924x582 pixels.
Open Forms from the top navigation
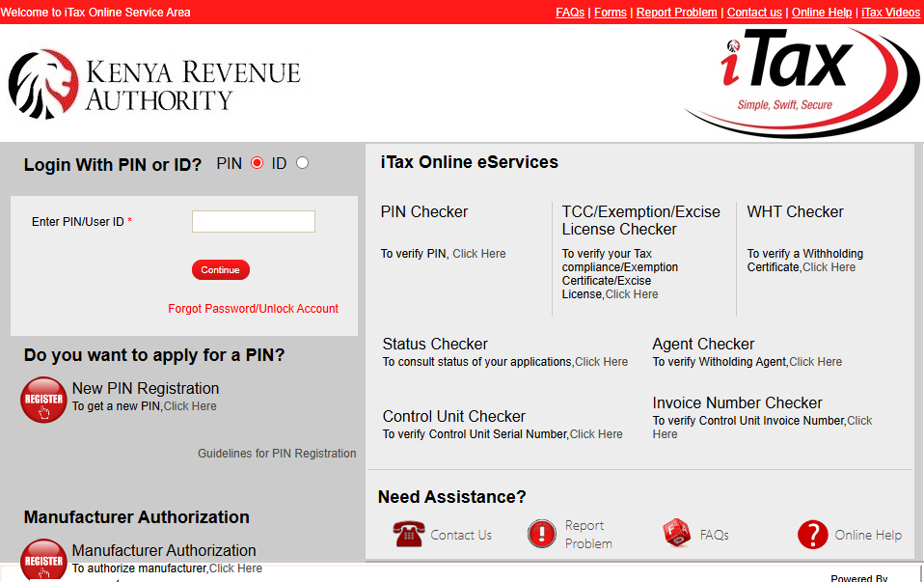point(610,13)
